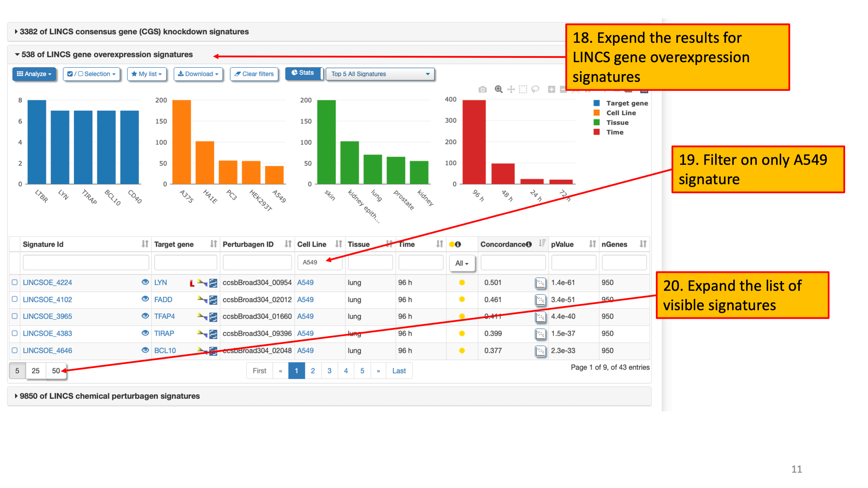Click the Tissue legend green swatch
This screenshot has height=488, width=868.
click(597, 122)
